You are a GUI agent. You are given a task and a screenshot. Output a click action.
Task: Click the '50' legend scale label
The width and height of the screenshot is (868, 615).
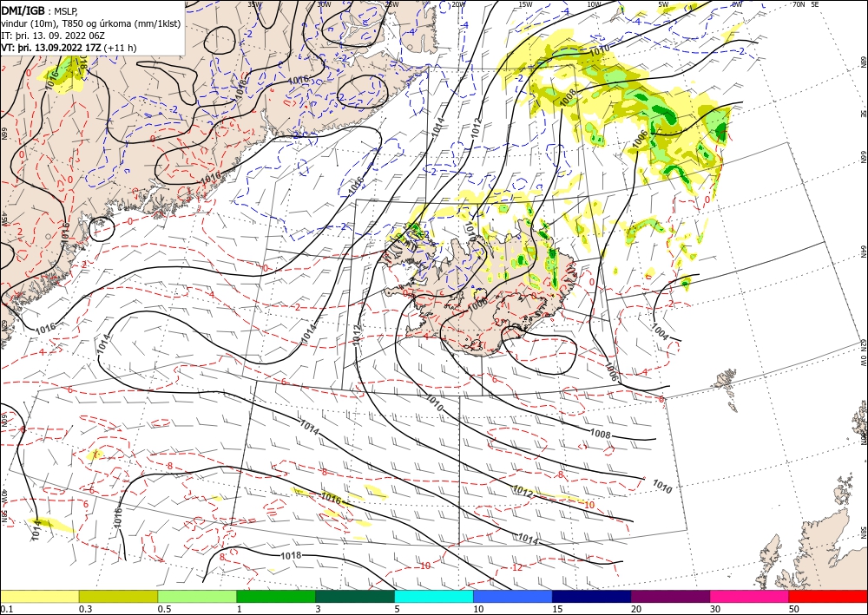pos(794,609)
